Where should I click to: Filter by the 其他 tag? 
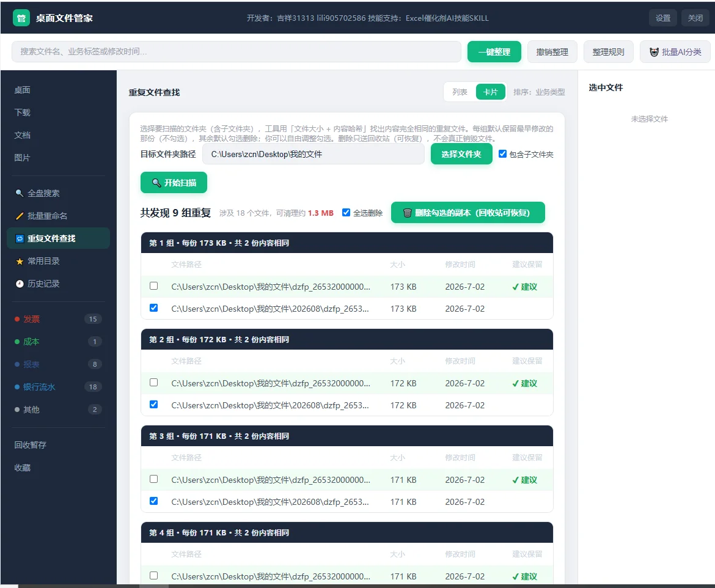[x=59, y=410]
